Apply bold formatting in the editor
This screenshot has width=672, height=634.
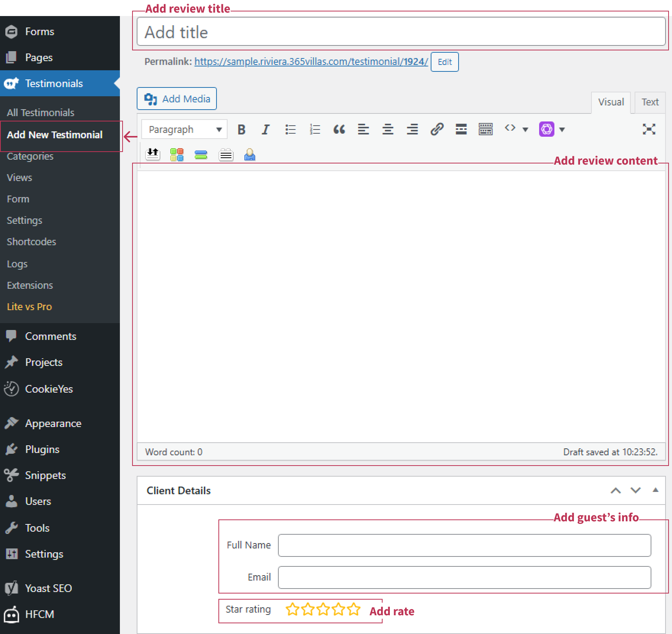tap(241, 129)
